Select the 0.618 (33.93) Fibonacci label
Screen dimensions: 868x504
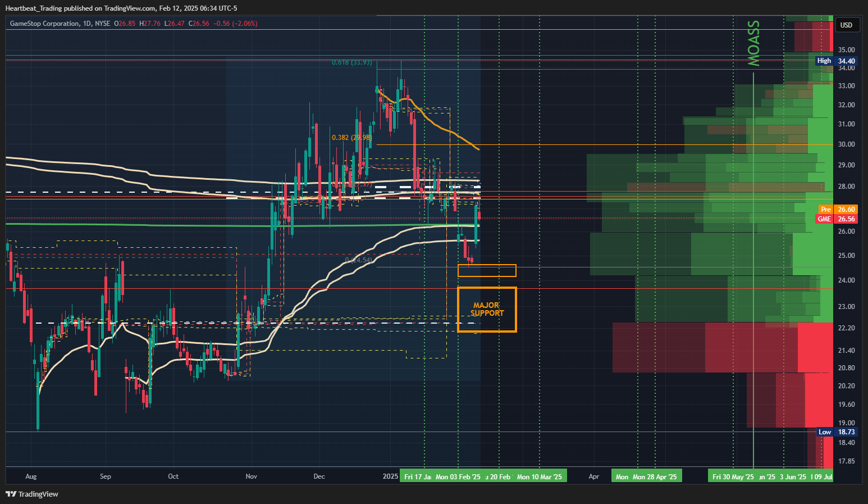tap(351, 62)
